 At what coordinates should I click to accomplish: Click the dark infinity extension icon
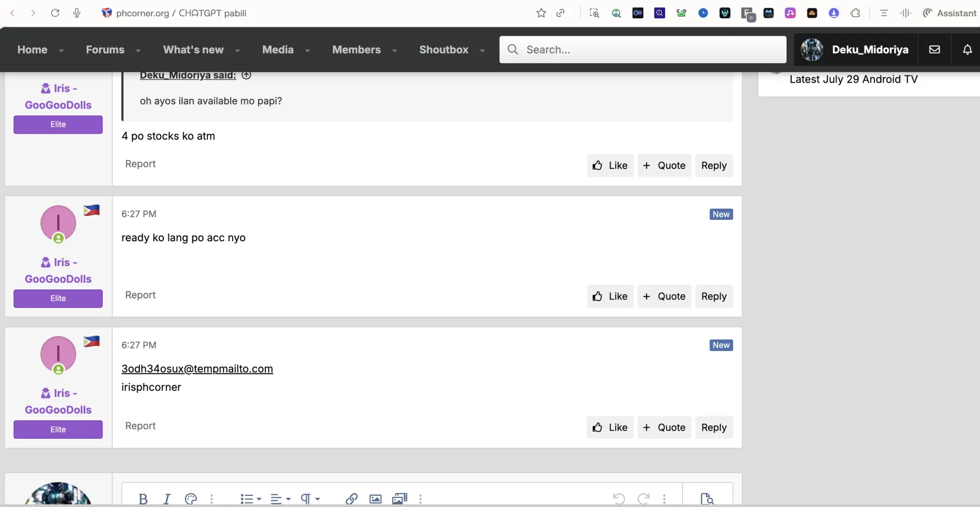[638, 13]
